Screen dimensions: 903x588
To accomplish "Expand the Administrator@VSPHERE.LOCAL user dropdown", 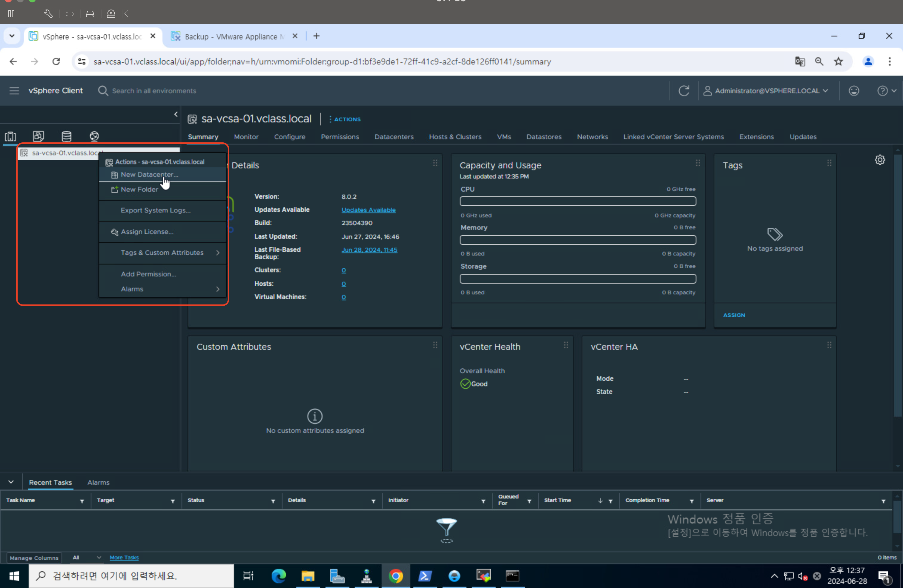I will [x=766, y=91].
